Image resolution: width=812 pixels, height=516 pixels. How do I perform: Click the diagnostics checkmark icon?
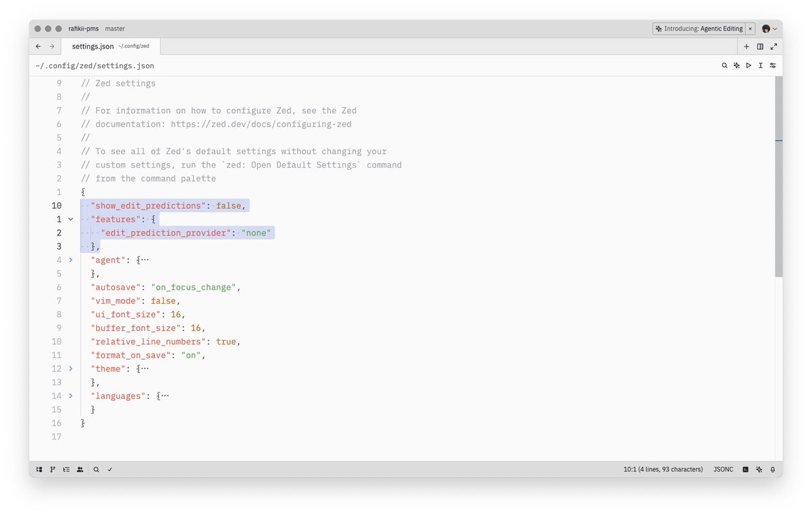click(110, 469)
